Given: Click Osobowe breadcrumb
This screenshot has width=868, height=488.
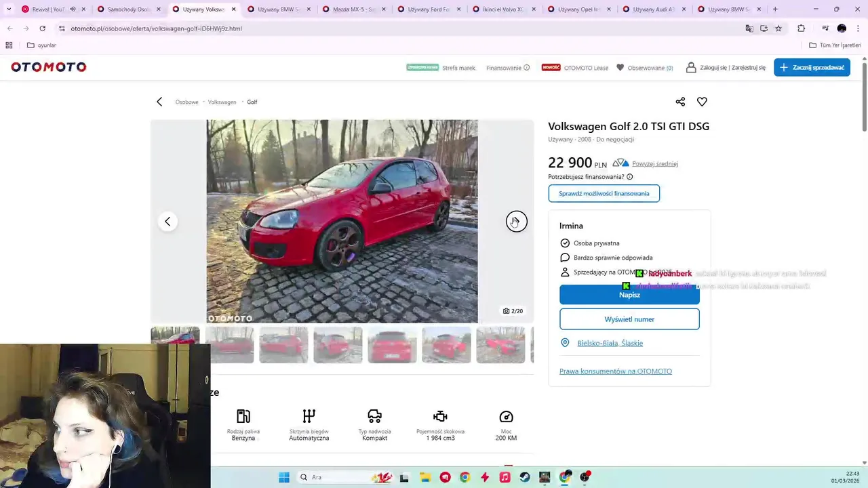Looking at the screenshot, I should click(x=186, y=102).
